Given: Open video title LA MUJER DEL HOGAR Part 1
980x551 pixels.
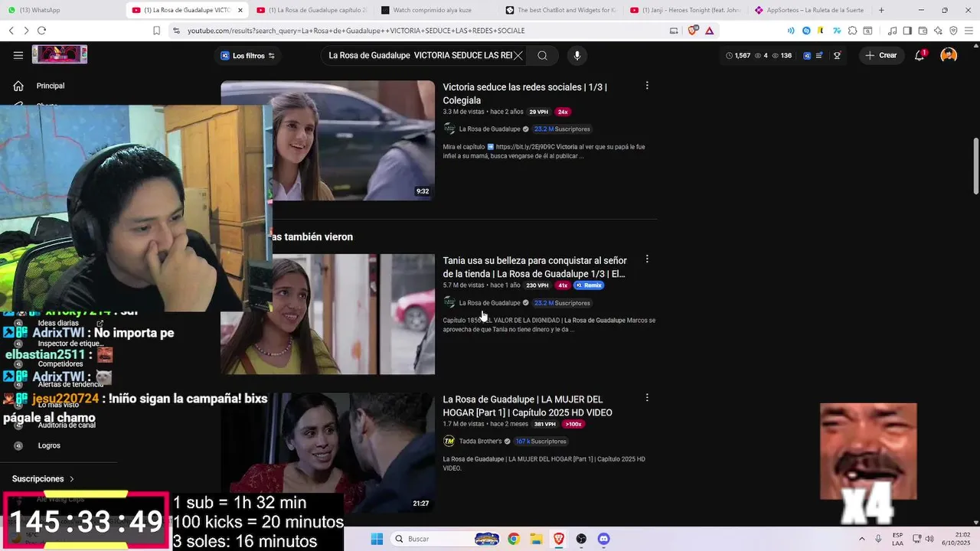Looking at the screenshot, I should [528, 406].
